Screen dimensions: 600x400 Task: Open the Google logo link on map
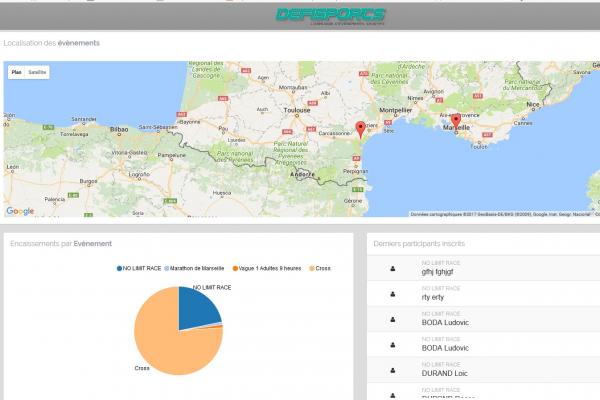(20, 211)
